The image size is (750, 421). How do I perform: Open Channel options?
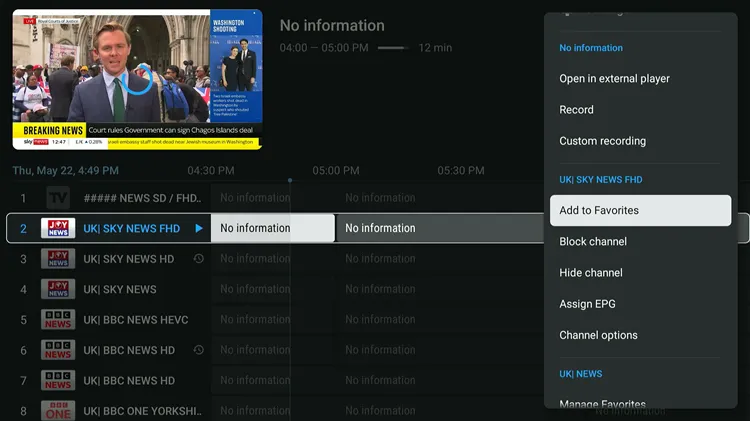[640, 335]
